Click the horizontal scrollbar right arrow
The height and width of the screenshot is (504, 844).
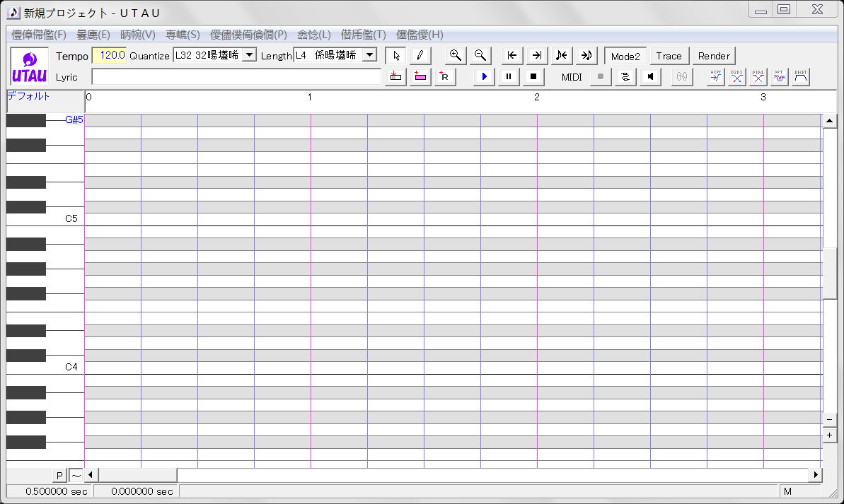point(816,475)
